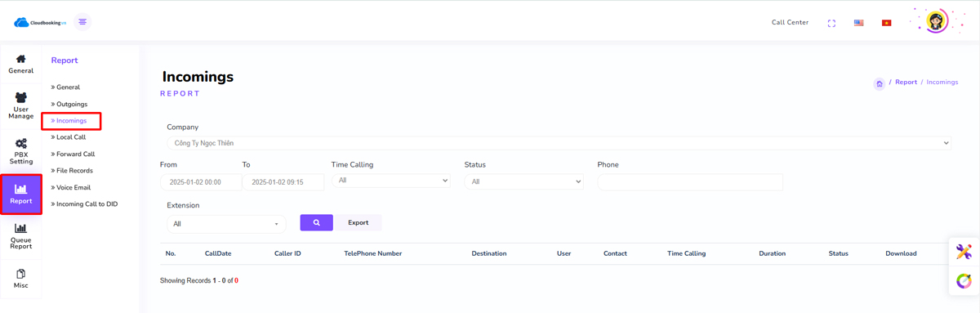Click the home breadcrumb icon

coord(880,83)
